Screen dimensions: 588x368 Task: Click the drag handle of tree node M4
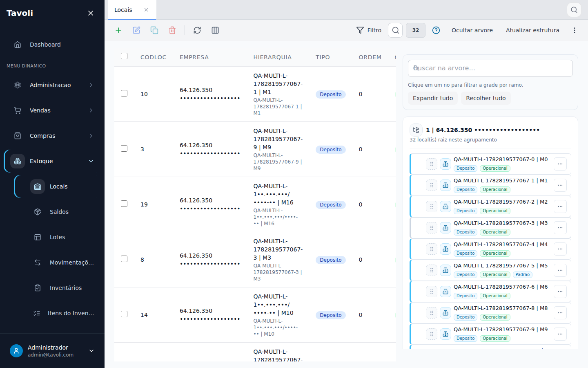tap(432, 249)
